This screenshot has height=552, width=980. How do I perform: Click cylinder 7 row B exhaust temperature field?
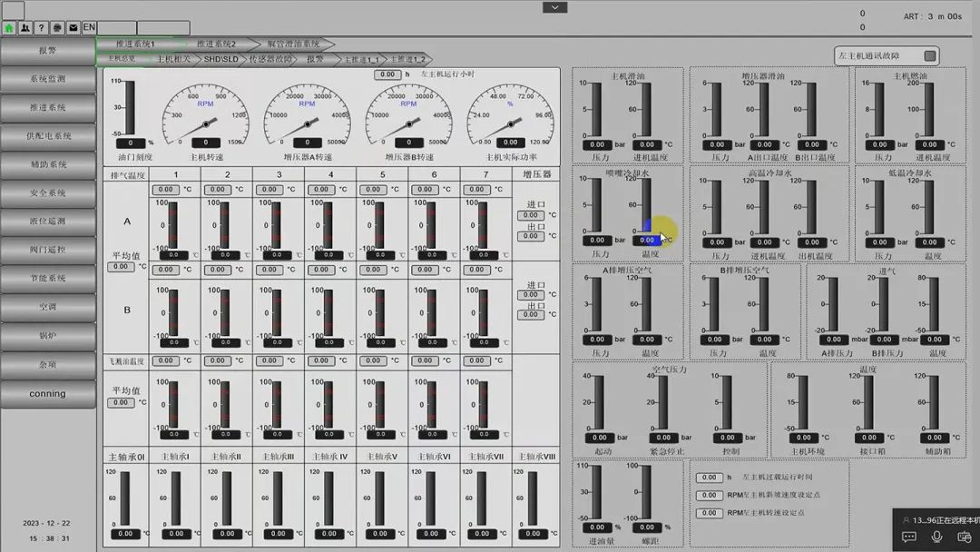[x=476, y=270]
